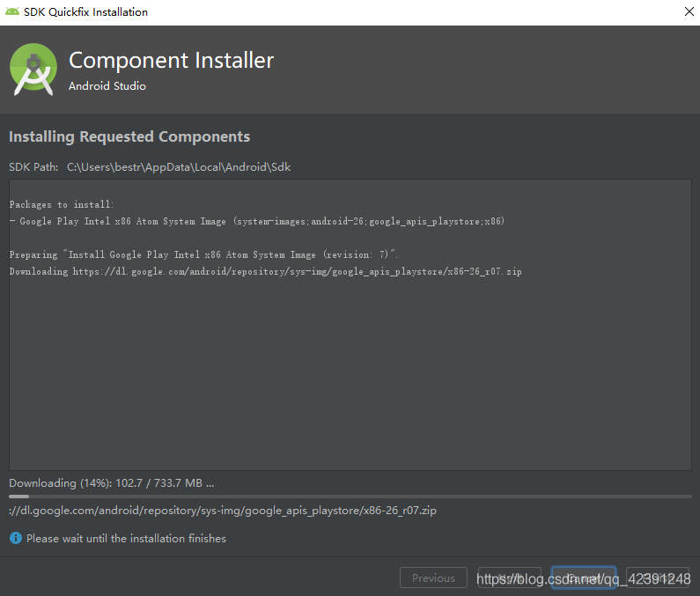Cancel the component installation
The image size is (700, 596).
coord(583,578)
